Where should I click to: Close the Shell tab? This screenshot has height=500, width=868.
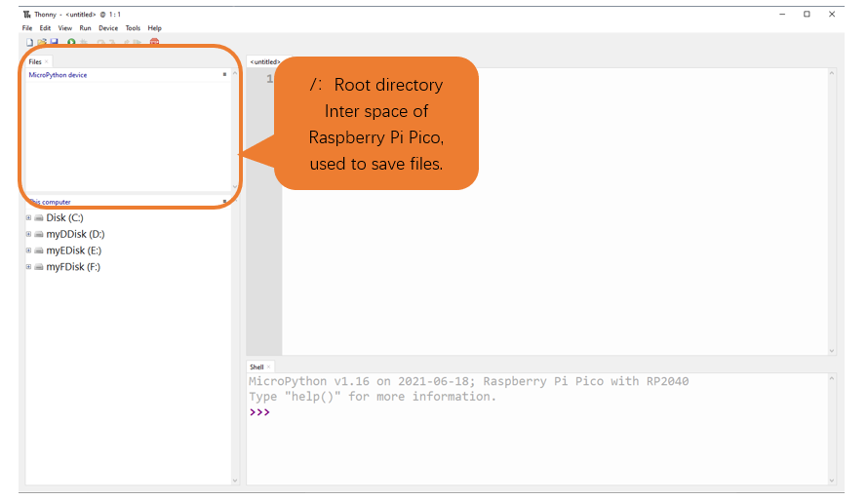tap(268, 366)
